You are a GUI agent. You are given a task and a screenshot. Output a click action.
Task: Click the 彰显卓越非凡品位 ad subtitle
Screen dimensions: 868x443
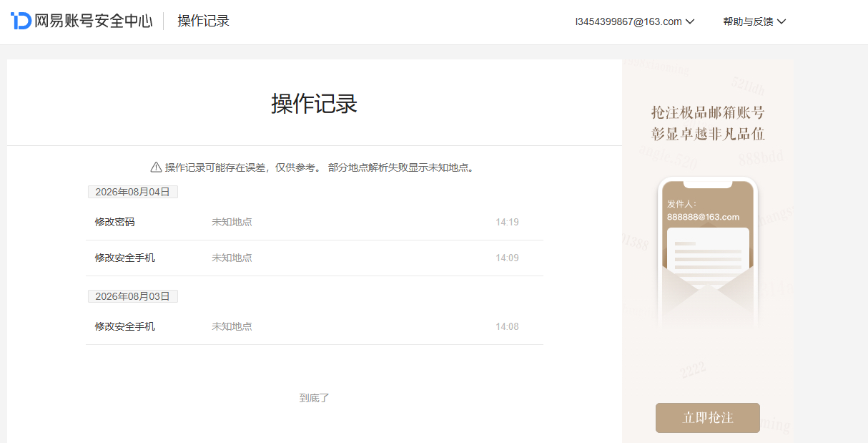pyautogui.click(x=708, y=134)
